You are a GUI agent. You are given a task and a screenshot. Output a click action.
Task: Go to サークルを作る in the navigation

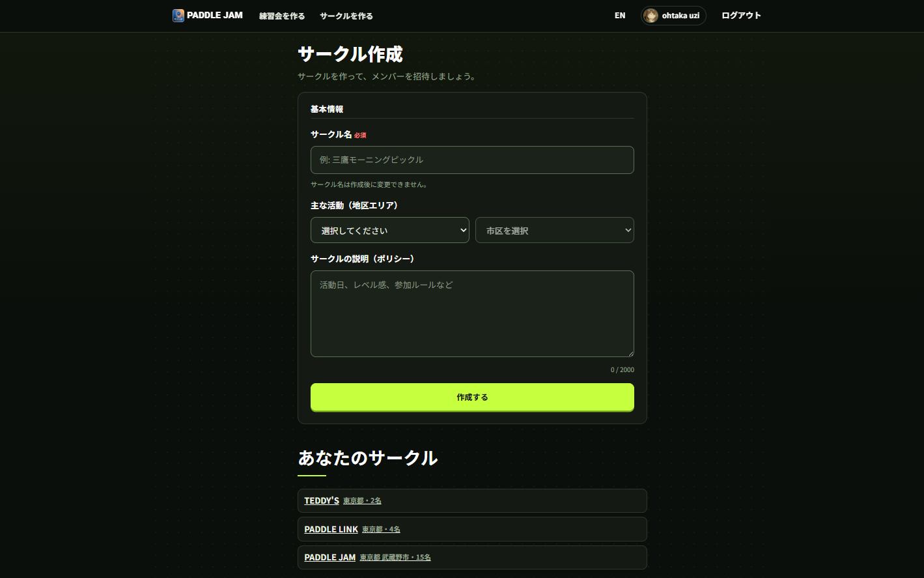click(346, 16)
